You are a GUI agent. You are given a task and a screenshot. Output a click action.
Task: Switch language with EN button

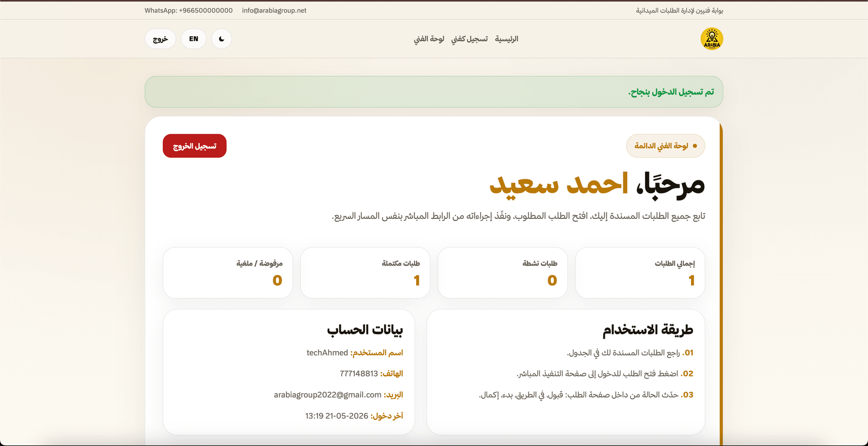point(194,39)
